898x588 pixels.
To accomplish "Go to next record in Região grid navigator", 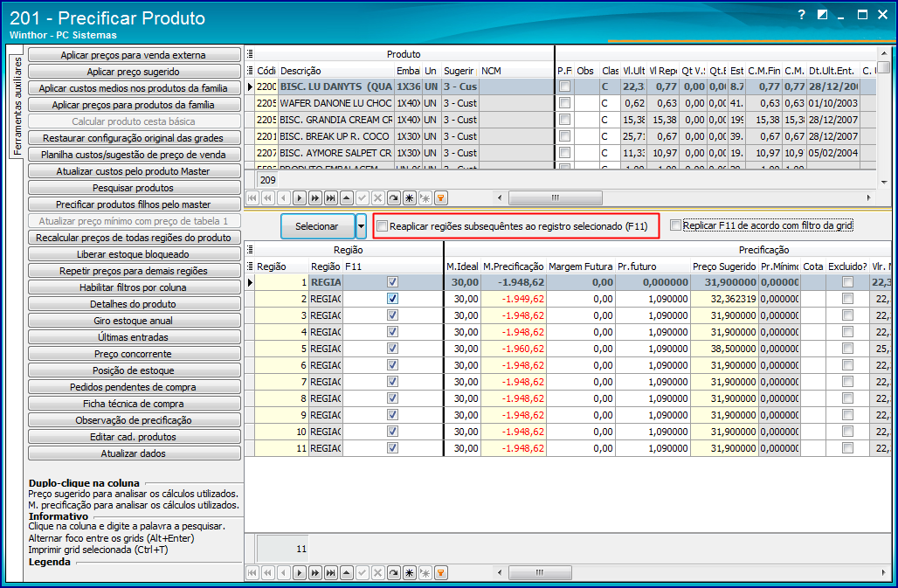I will 299,572.
